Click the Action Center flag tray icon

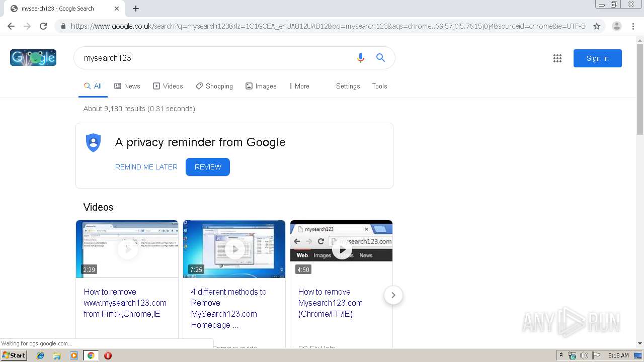pyautogui.click(x=596, y=355)
